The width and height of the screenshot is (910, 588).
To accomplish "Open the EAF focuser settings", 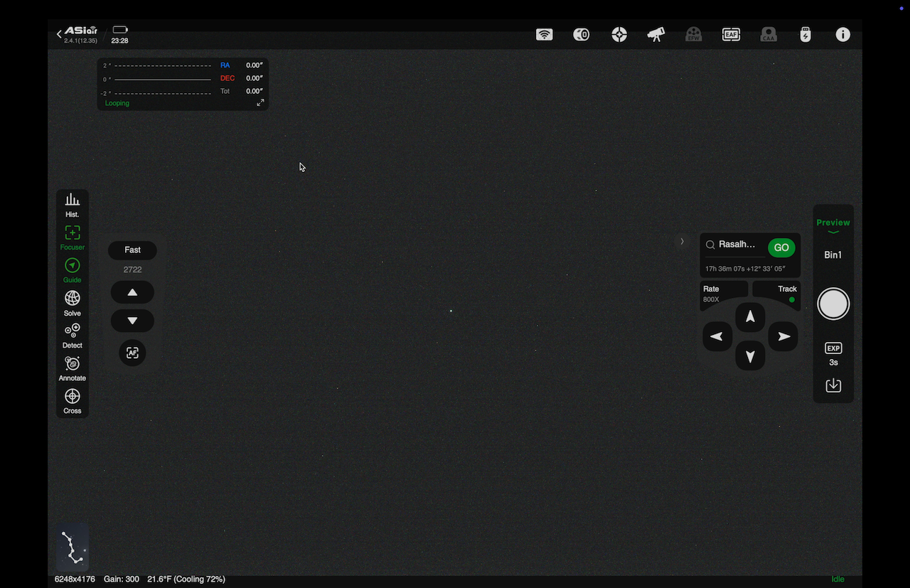I will [x=731, y=35].
